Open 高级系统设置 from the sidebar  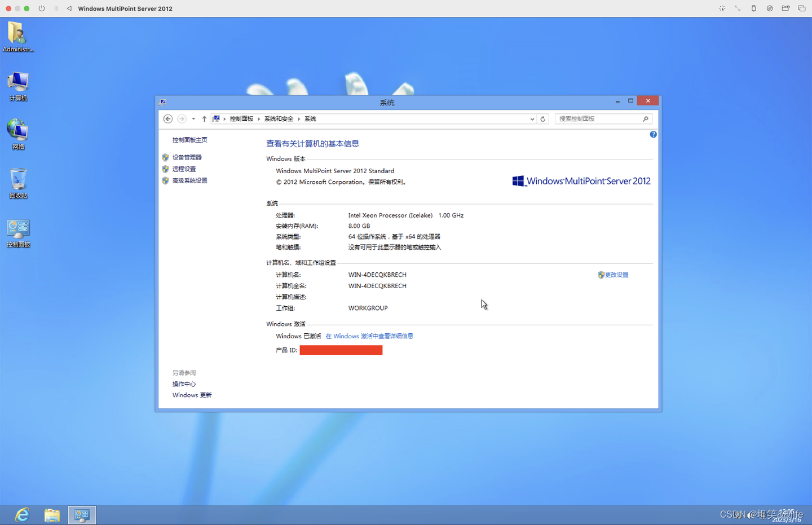point(189,180)
